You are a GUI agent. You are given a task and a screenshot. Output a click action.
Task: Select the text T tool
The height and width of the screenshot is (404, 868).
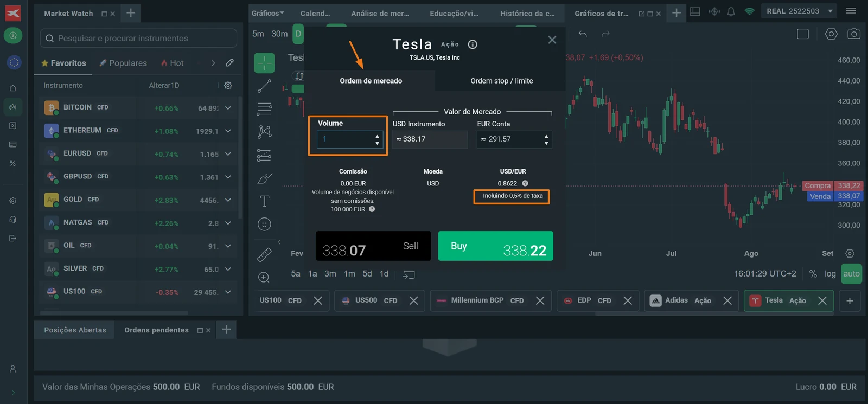pos(264,201)
